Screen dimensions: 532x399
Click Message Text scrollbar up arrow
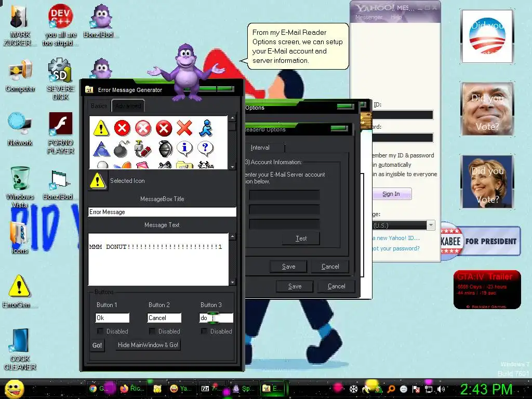pos(232,236)
